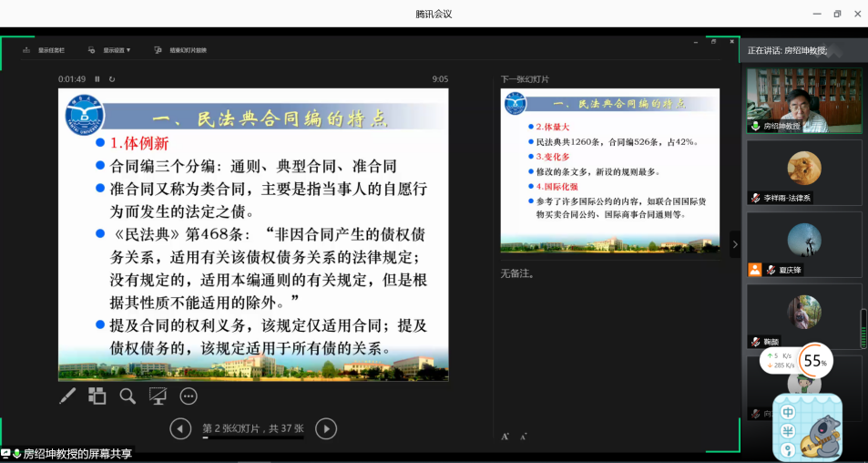Toggle black screen slideshow icon
The image size is (868, 463).
158,396
